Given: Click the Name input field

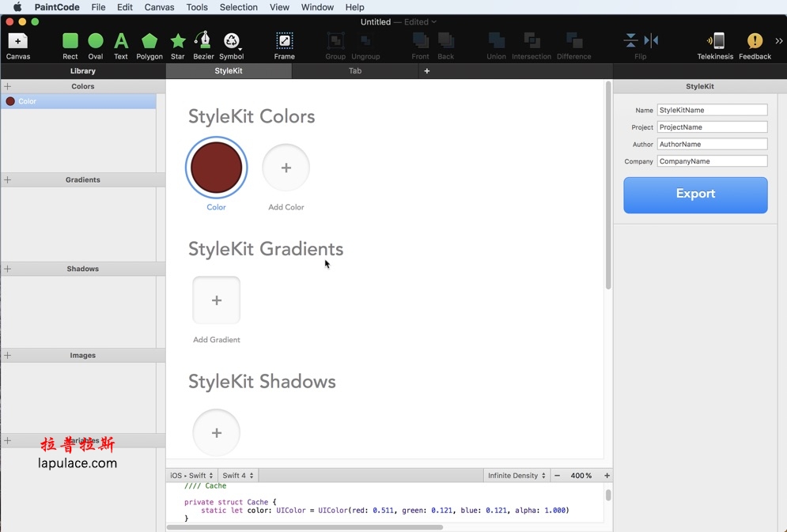Looking at the screenshot, I should tap(712, 110).
